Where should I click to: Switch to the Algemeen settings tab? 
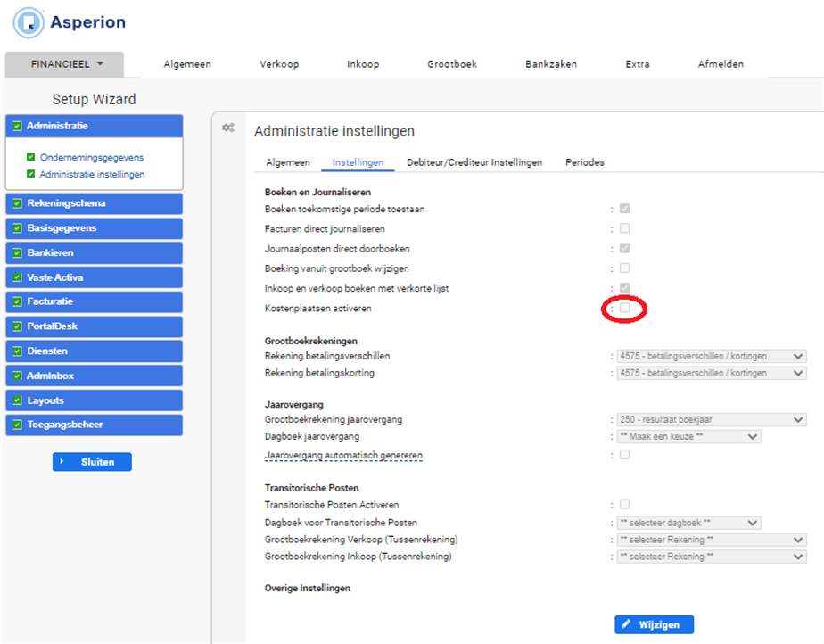[288, 162]
